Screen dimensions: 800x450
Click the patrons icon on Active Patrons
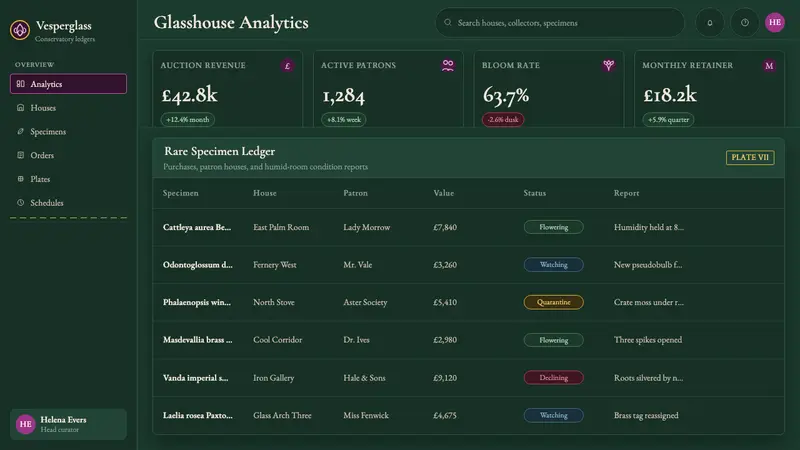(x=448, y=65)
